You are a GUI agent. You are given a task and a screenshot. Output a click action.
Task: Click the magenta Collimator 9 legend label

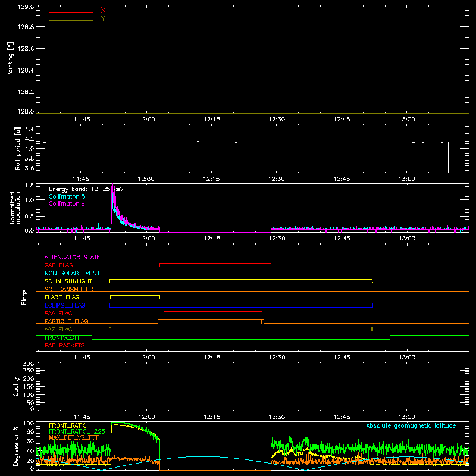(x=67, y=203)
